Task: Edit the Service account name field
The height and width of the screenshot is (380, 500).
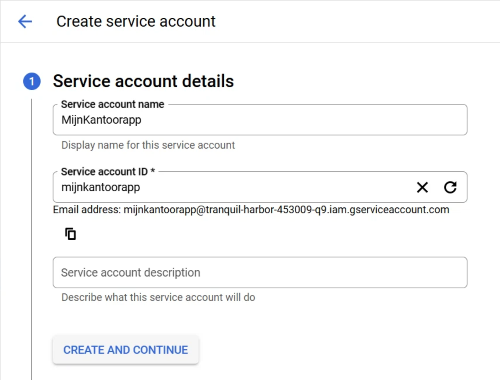Action: [x=260, y=120]
